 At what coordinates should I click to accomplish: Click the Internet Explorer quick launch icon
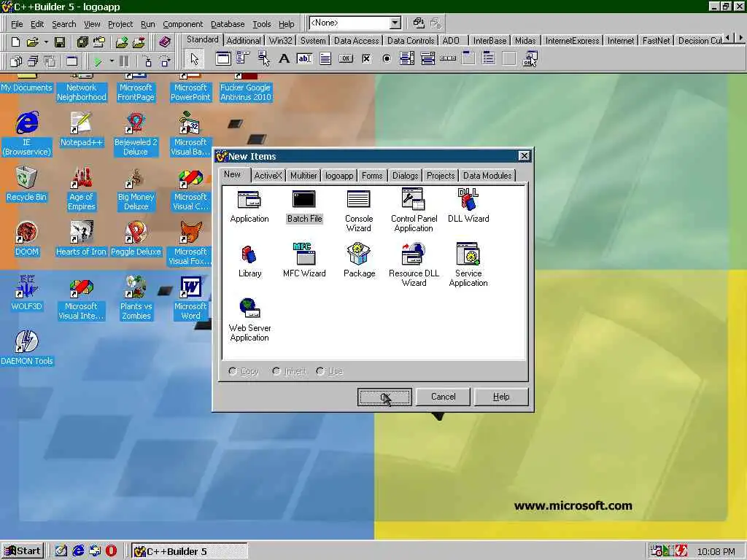click(78, 551)
